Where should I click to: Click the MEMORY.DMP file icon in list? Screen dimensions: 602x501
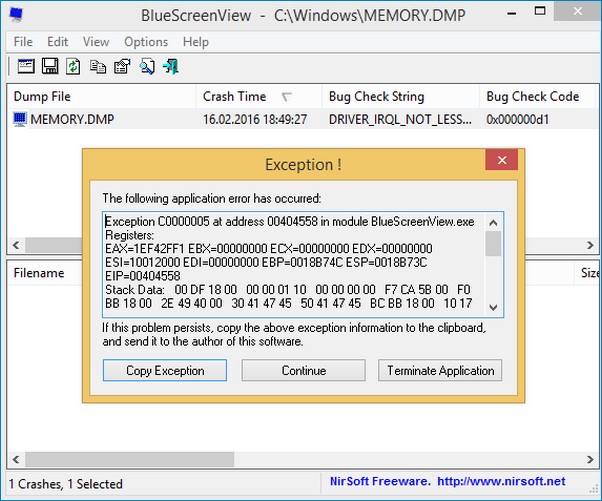click(20, 119)
